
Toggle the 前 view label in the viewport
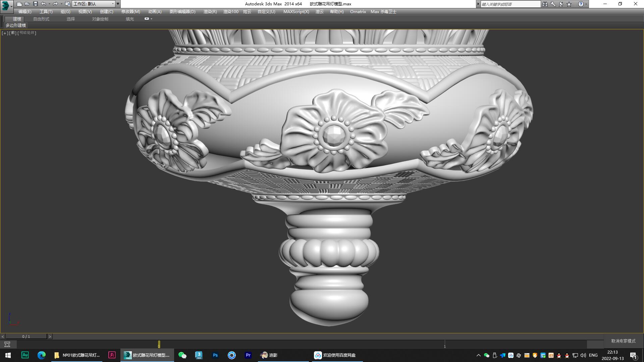click(12, 33)
